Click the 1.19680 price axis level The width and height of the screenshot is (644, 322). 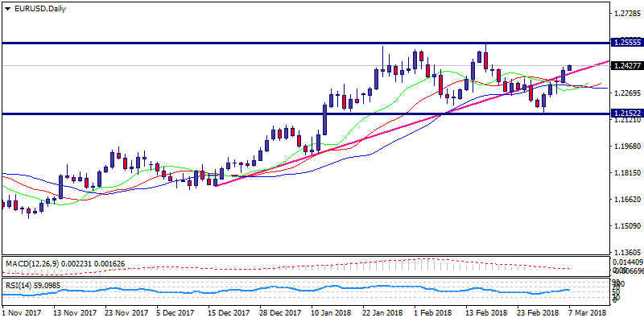[625, 147]
